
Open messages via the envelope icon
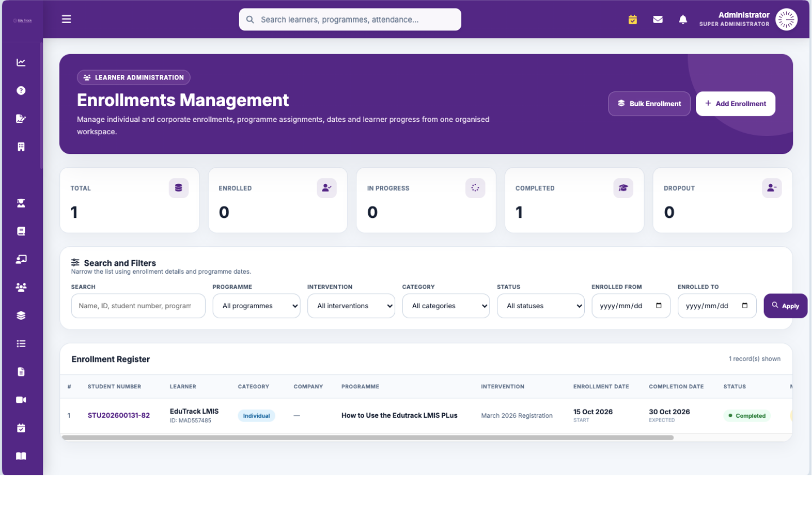pos(657,20)
